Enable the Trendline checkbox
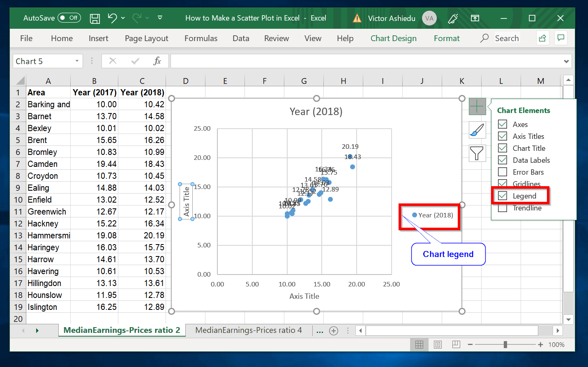This screenshot has width=588, height=367. point(502,208)
